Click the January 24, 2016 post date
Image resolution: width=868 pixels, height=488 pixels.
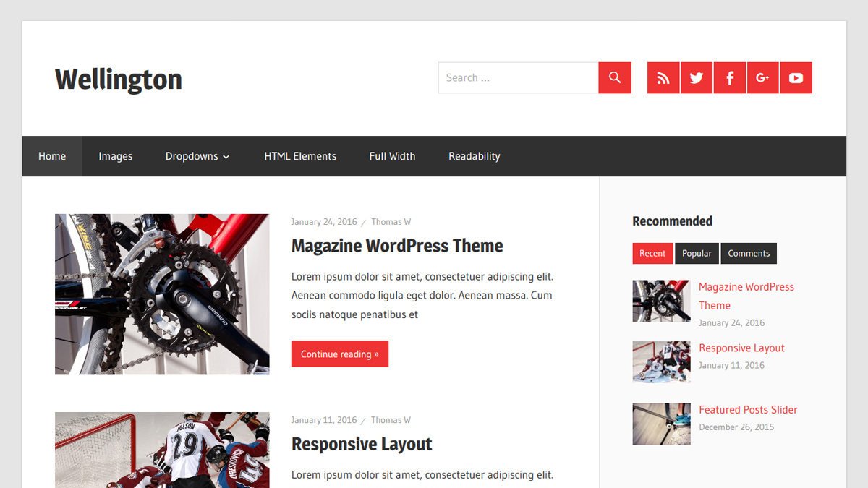[x=324, y=222]
